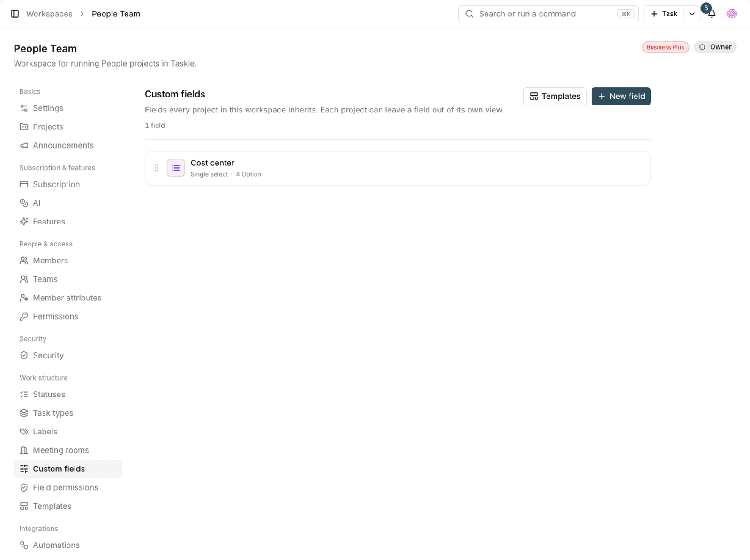This screenshot has width=750, height=560.
Task: Click the Task types layers icon
Action: coord(24,413)
